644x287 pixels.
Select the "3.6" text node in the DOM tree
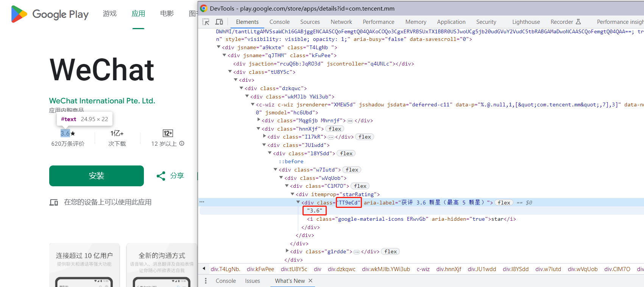(x=315, y=211)
